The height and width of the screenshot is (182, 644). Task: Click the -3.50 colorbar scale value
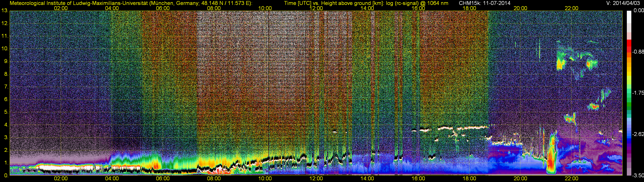click(x=638, y=176)
